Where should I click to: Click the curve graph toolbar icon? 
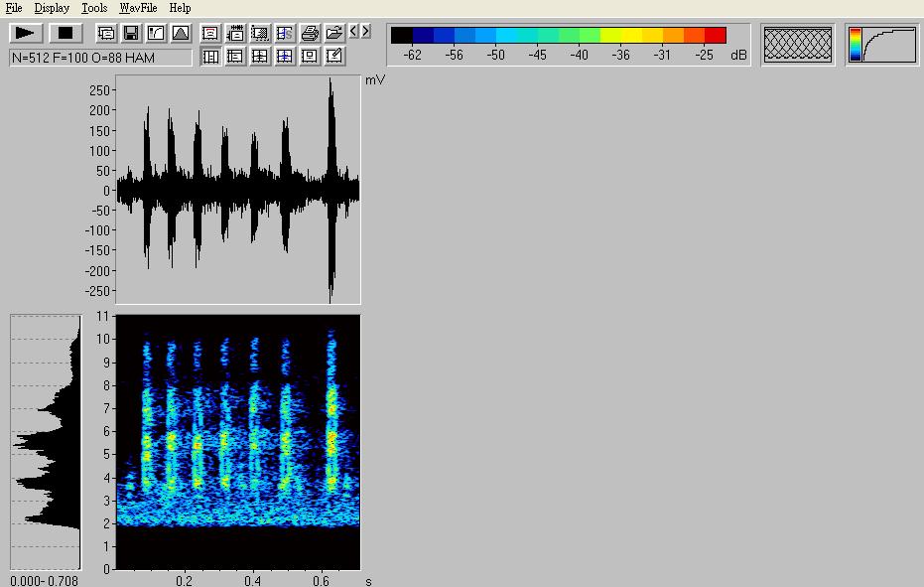coord(156,33)
